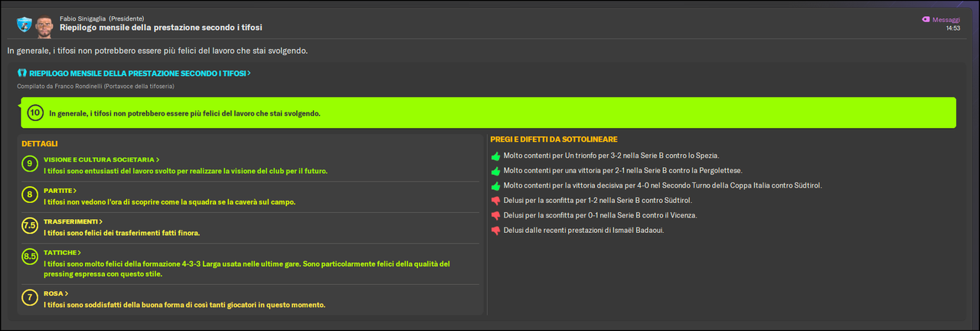Click the text about transfers made so far

click(x=122, y=232)
